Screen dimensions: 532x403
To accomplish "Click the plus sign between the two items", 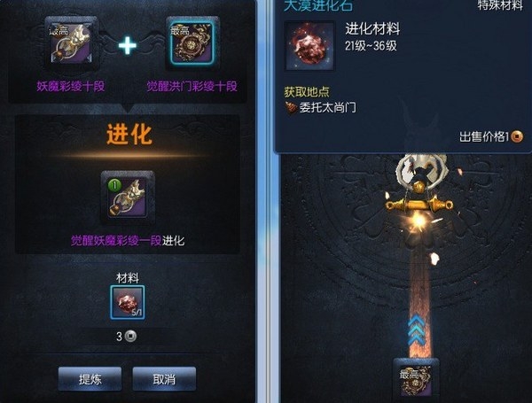I will point(128,46).
